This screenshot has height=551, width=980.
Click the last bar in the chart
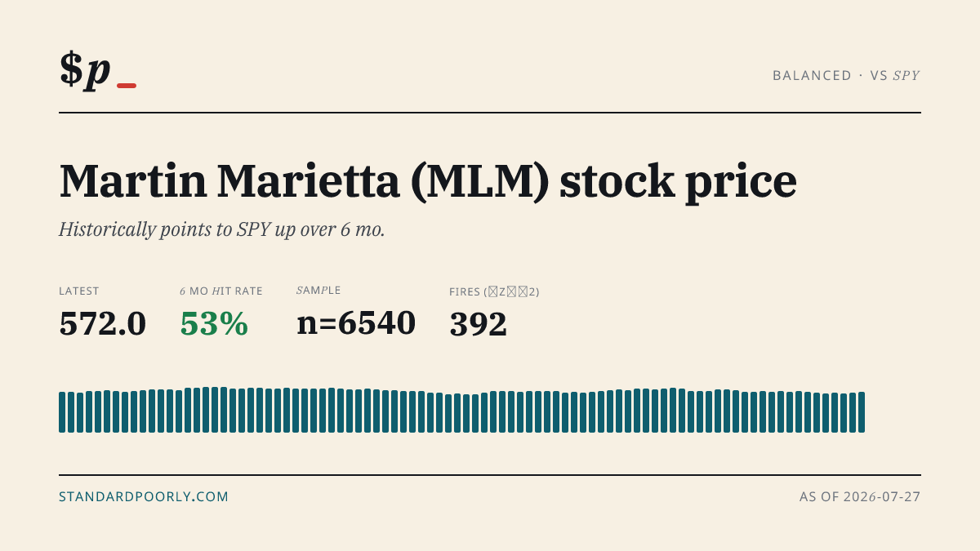(x=862, y=412)
